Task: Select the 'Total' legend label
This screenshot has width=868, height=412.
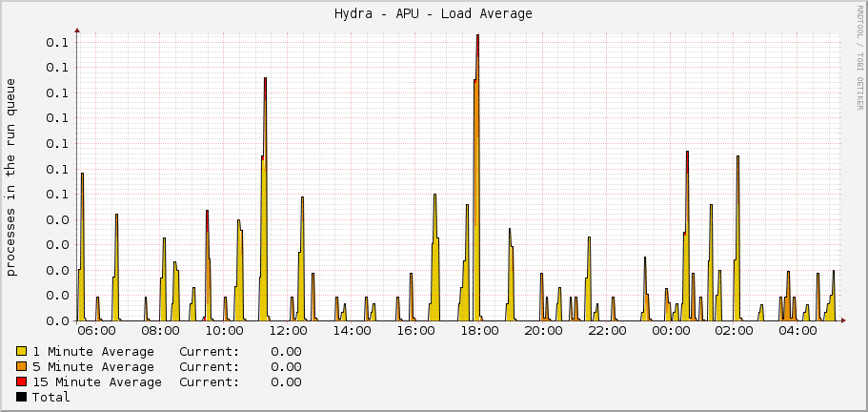Action: point(50,397)
